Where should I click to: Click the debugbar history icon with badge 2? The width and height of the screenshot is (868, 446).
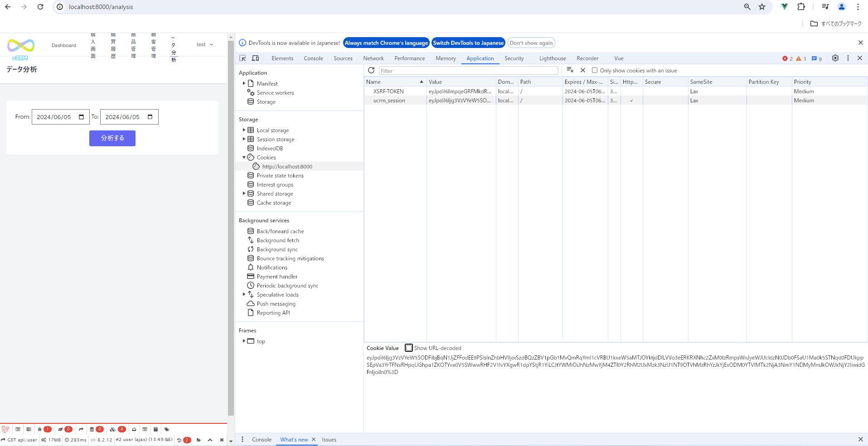(x=184, y=440)
